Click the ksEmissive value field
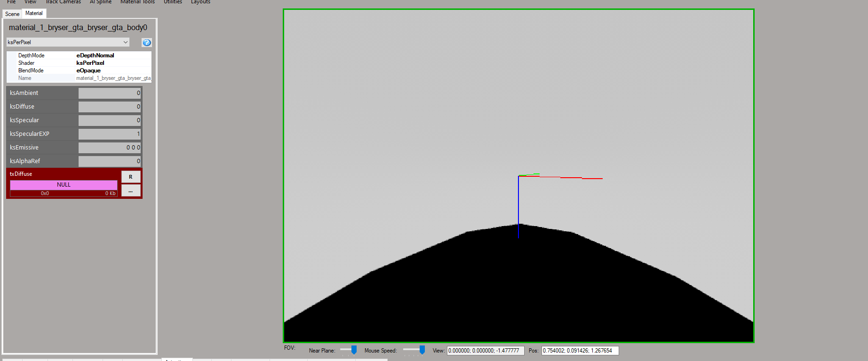This screenshot has width=868, height=361. [110, 148]
